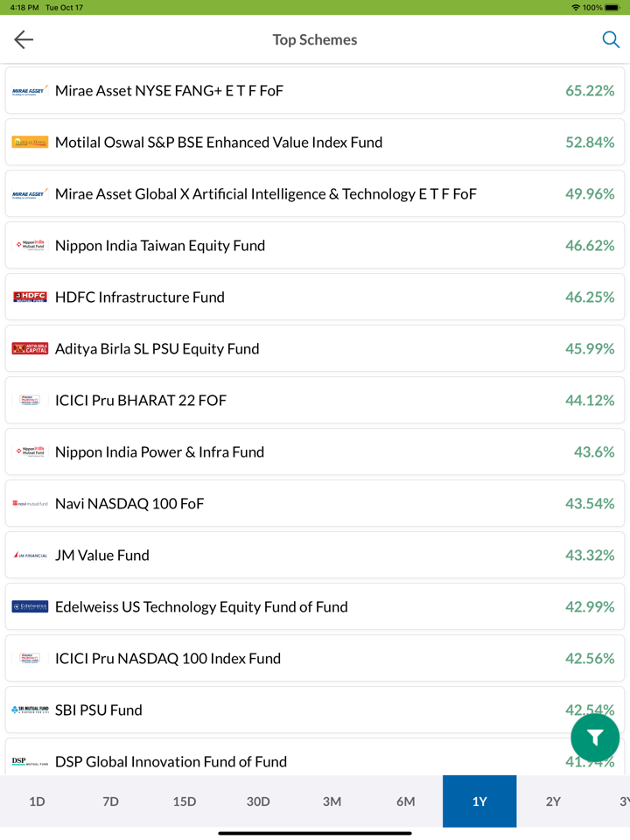Switch to the 1D returns tab
This screenshot has height=840, width=630.
coord(37,801)
